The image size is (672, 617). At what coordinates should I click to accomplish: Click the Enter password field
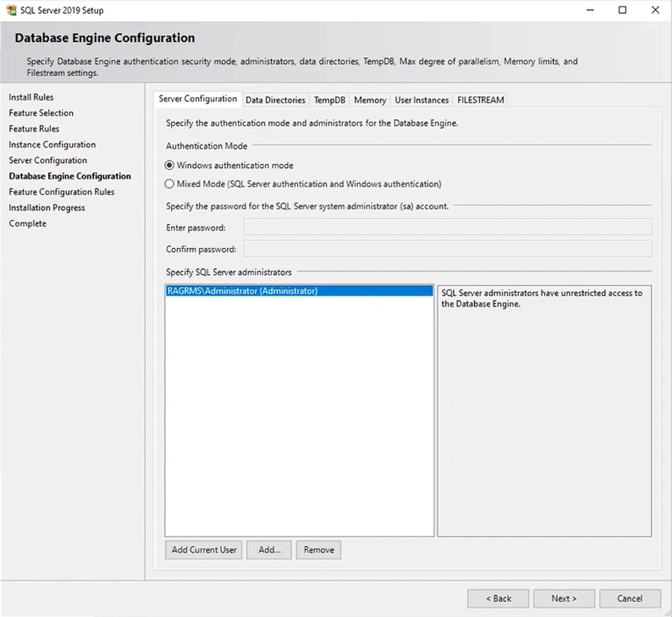[x=448, y=227]
